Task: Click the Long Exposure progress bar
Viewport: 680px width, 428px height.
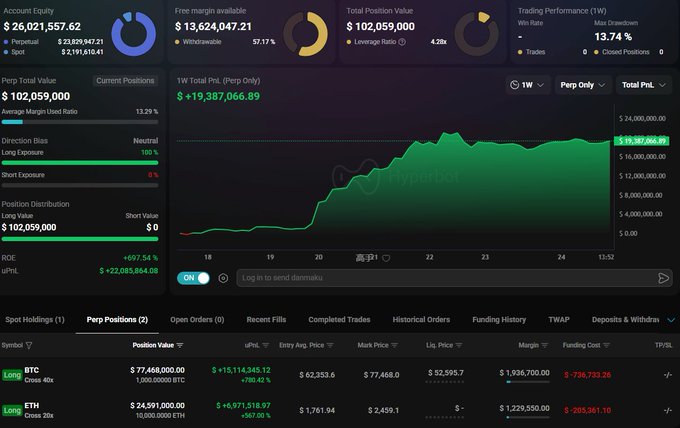Action: click(x=80, y=163)
